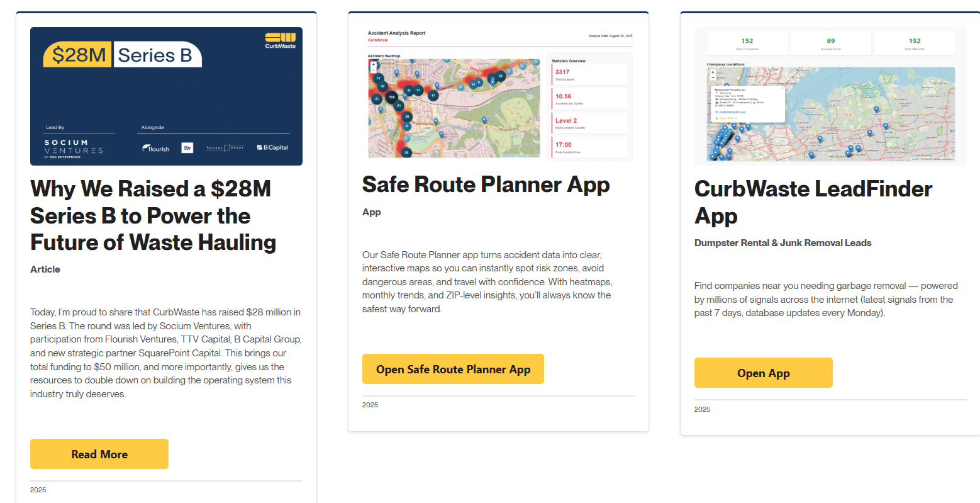
Task: Click the 3317 Total Accidents stat box
Action: pos(589,74)
